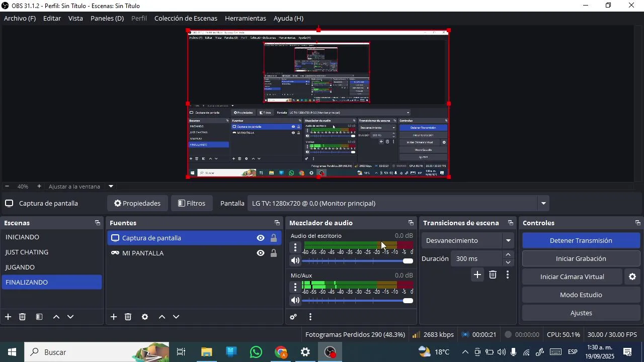Open the Paneles (D) menu
This screenshot has width=644, height=362.
click(x=107, y=18)
